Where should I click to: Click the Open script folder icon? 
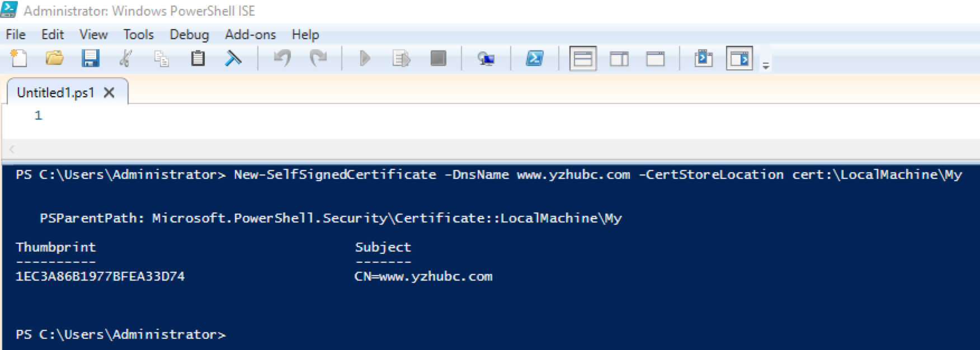point(54,58)
